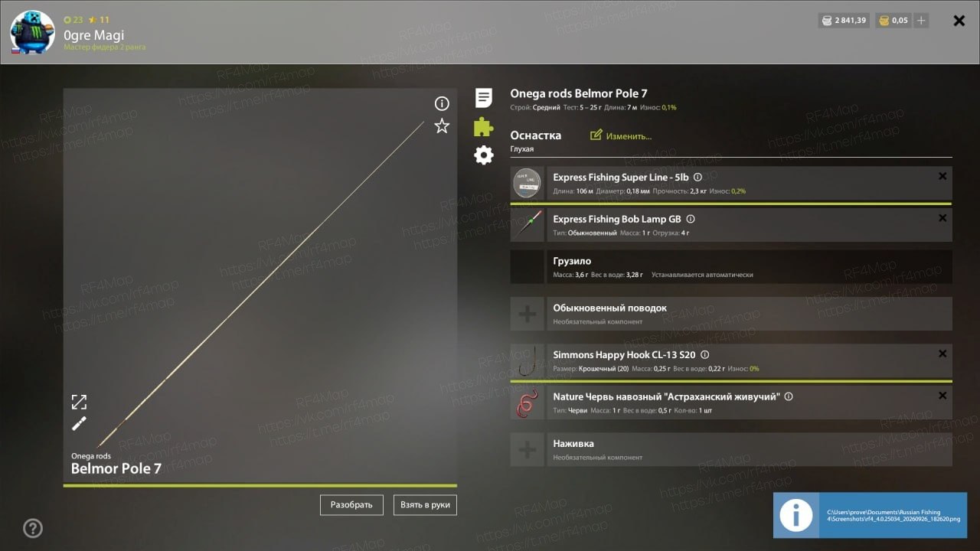This screenshot has height=551, width=980.
Task: Click the silver coin balance 2 841,39
Action: [x=843, y=21]
